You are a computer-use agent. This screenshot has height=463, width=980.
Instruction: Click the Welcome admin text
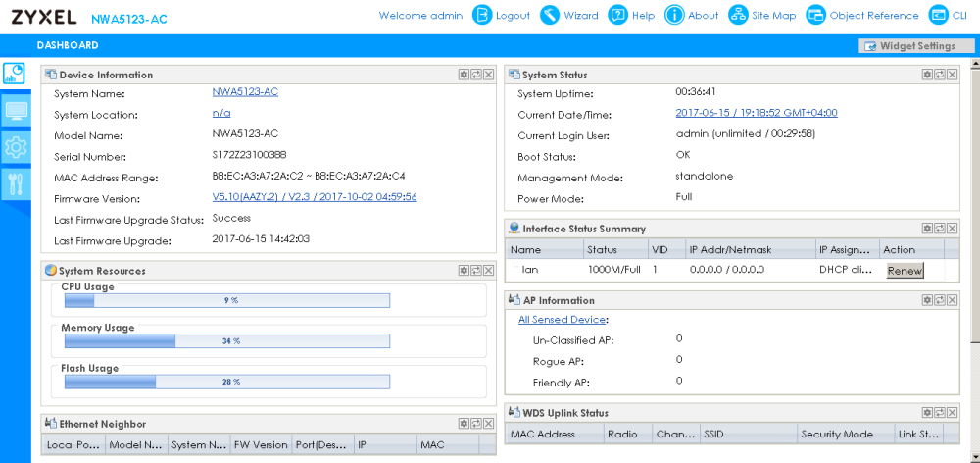pyautogui.click(x=420, y=15)
